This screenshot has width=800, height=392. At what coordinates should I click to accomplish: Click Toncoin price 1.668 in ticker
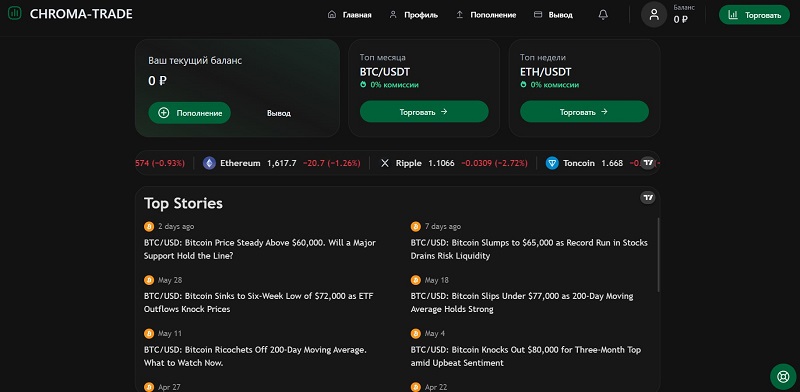[x=612, y=163]
